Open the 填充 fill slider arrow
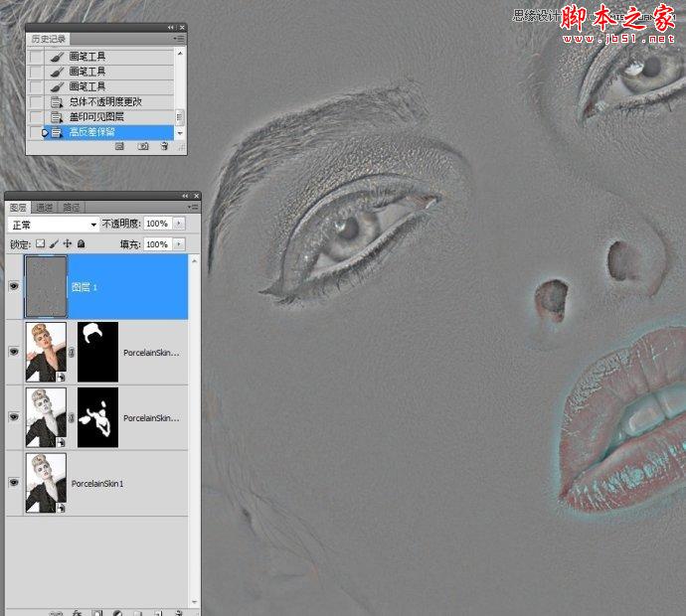 (x=179, y=244)
